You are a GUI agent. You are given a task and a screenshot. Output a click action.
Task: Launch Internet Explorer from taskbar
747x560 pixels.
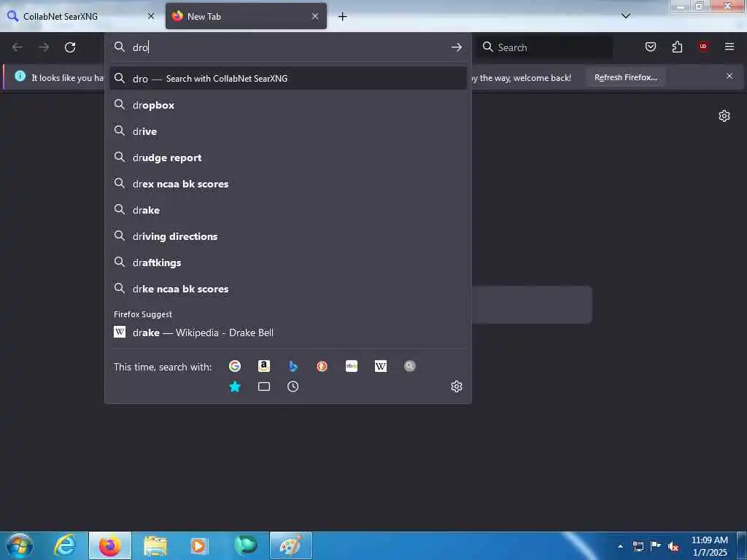coord(65,545)
